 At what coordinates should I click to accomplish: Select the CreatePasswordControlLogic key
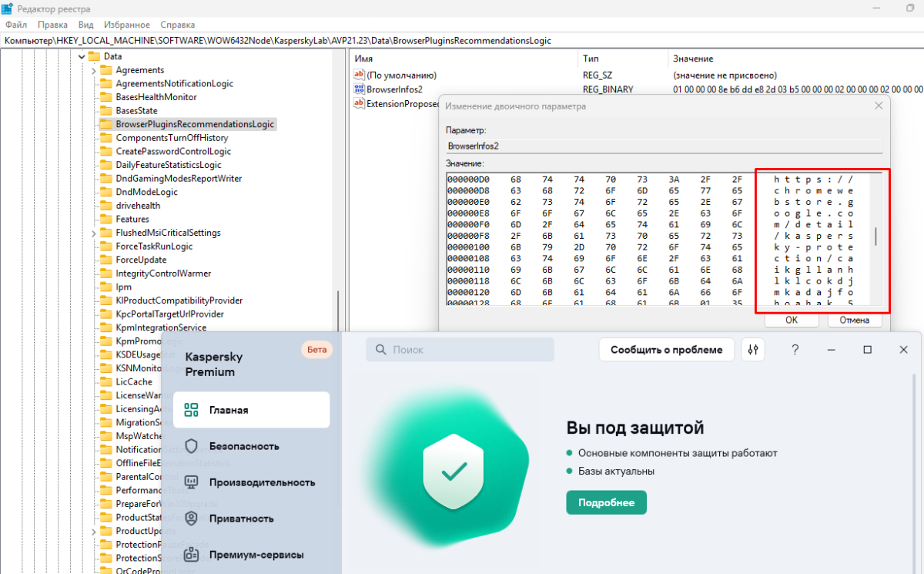tap(173, 151)
